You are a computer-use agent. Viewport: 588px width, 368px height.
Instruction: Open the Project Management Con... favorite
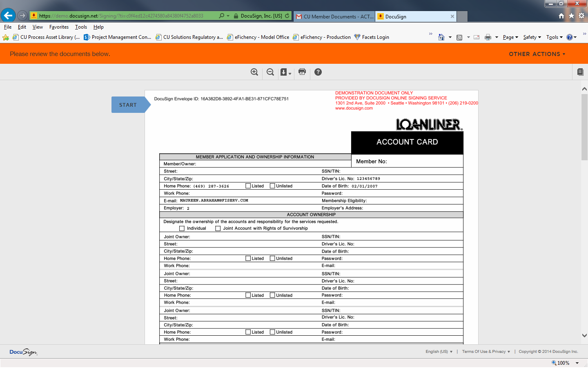point(118,37)
